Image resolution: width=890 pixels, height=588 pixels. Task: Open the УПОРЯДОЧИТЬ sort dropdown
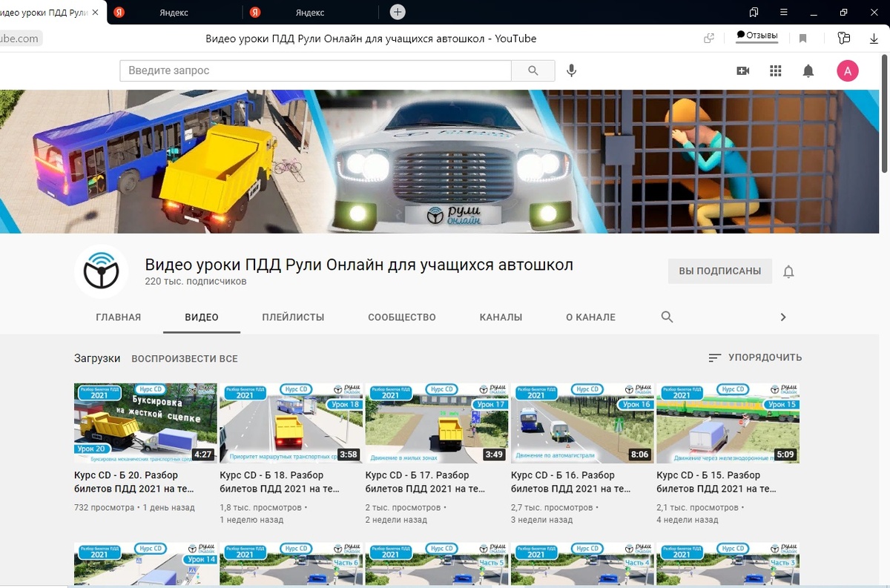pyautogui.click(x=755, y=357)
